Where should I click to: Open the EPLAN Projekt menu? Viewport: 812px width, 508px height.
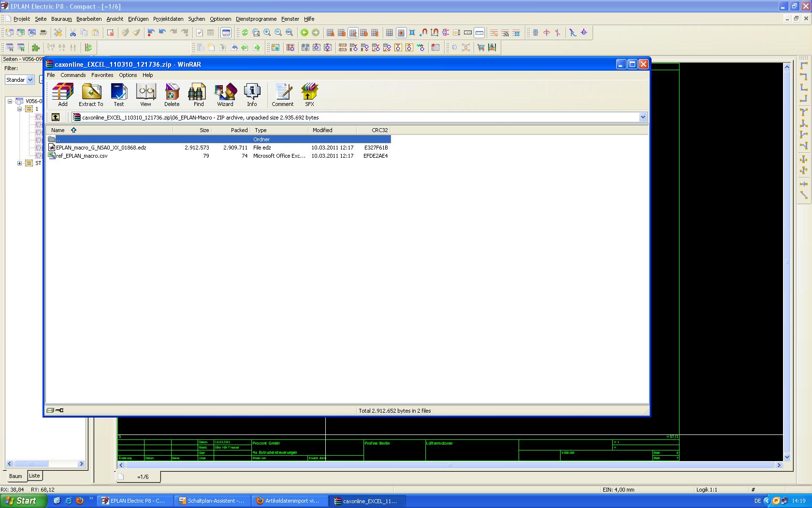22,19
